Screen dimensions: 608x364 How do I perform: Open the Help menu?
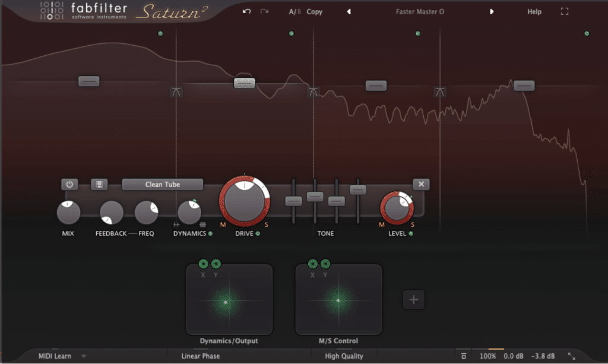[x=534, y=11]
